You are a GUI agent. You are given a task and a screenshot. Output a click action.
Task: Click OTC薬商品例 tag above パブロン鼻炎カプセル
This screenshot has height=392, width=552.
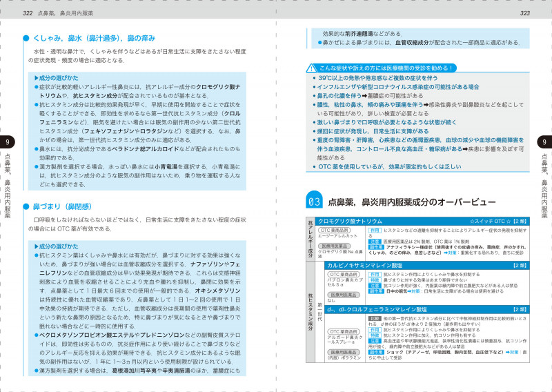[x=343, y=275]
